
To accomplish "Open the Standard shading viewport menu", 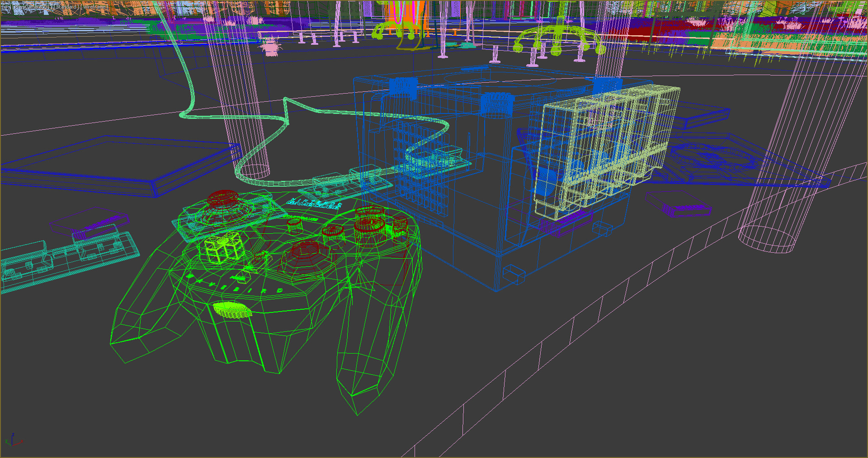I will (x=66, y=7).
